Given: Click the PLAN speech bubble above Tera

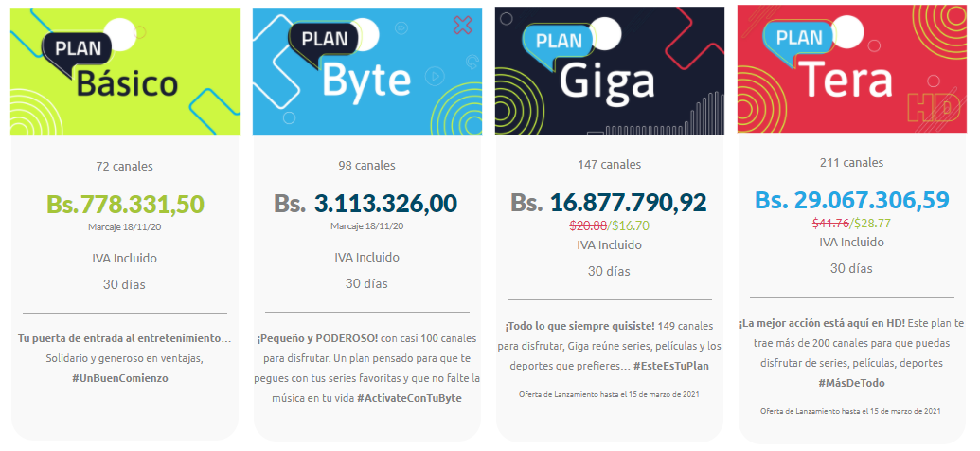Looking at the screenshot, I should point(799,38).
